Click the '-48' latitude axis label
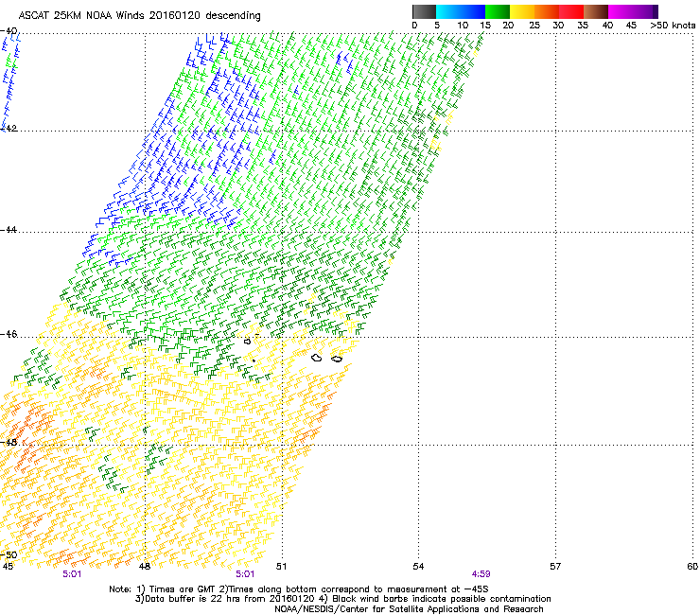This screenshot has height=615, width=700. pyautogui.click(x=9, y=443)
